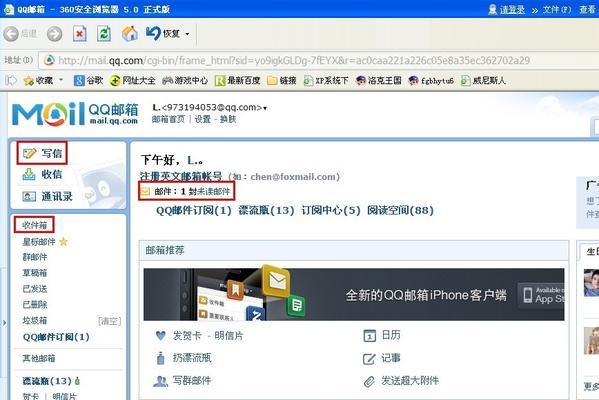The height and width of the screenshot is (400, 599).
Task: Click the 明信片 link beside 发贺卡
Action: pos(228,336)
